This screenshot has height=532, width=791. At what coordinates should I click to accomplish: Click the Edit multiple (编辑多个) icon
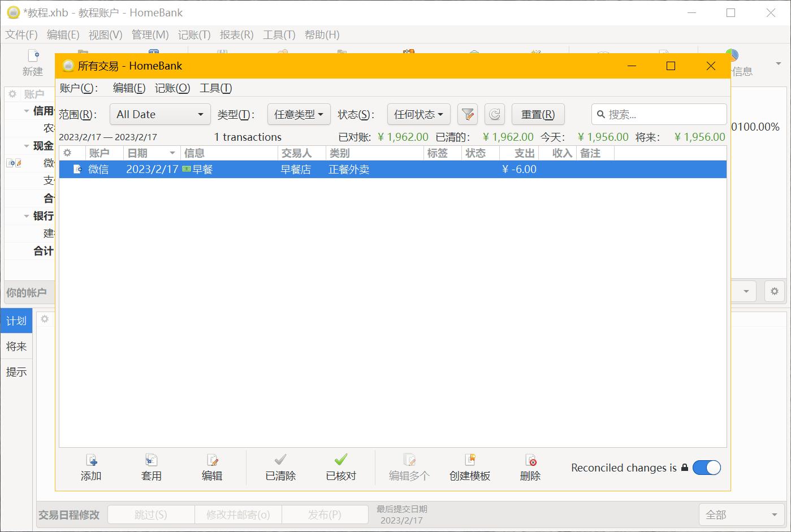pyautogui.click(x=409, y=460)
